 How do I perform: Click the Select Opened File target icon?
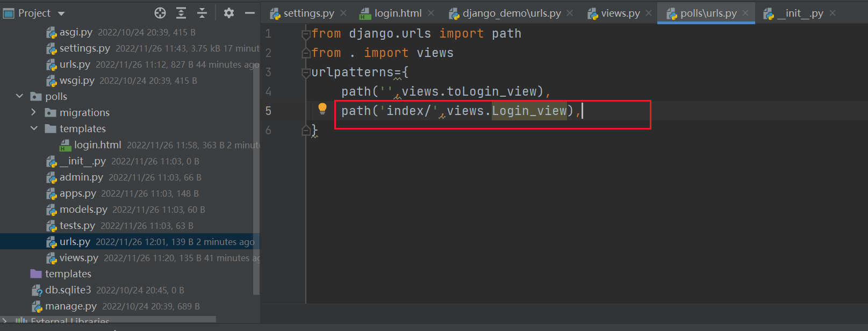[x=160, y=13]
